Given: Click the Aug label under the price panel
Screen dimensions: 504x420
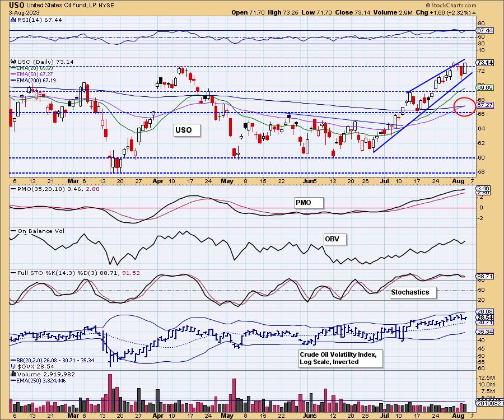Looking at the screenshot, I should tap(458, 181).
